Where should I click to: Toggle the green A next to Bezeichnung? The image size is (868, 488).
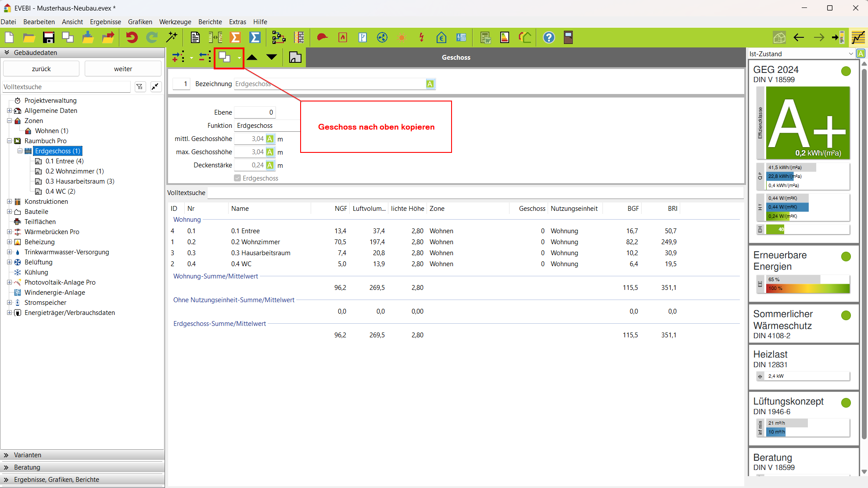click(430, 84)
